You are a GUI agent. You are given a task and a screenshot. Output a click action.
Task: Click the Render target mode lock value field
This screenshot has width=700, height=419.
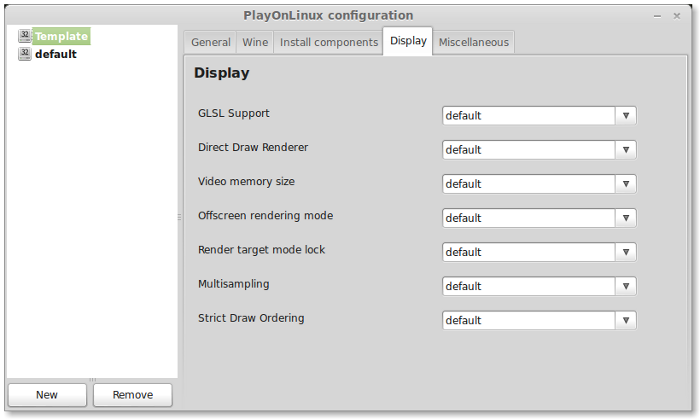click(529, 252)
